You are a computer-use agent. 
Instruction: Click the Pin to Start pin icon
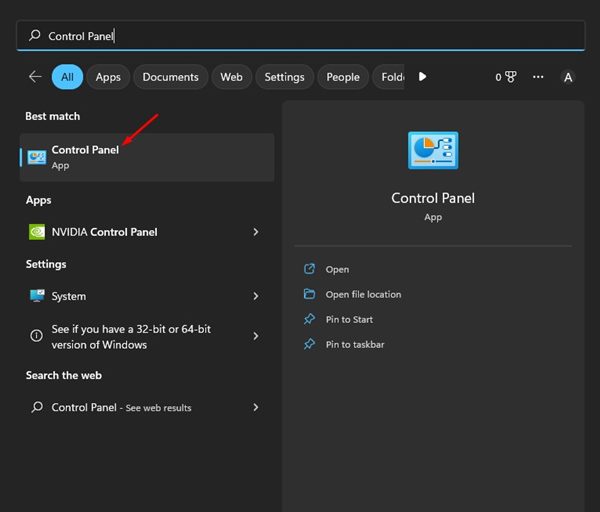[x=309, y=319]
